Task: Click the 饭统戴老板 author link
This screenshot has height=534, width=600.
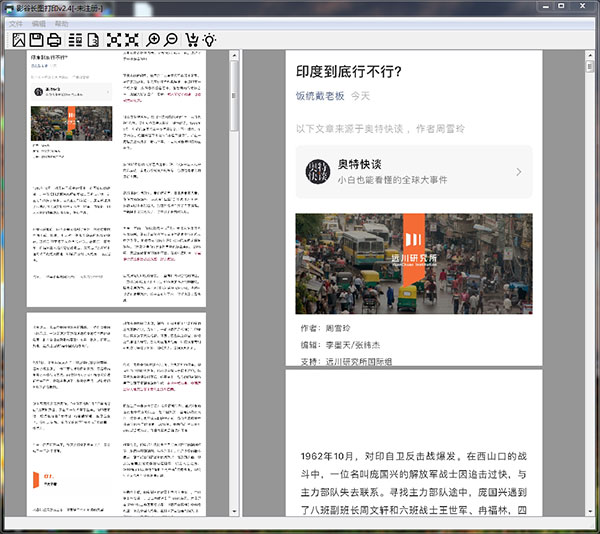Action: [320, 96]
